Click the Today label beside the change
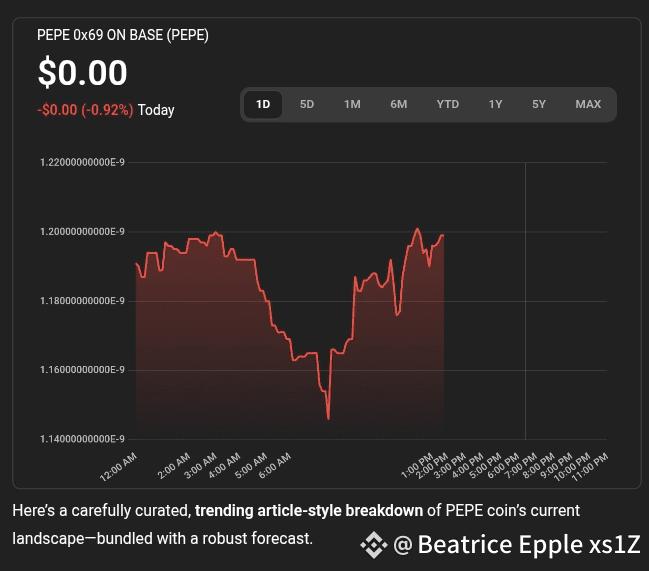 click(156, 110)
